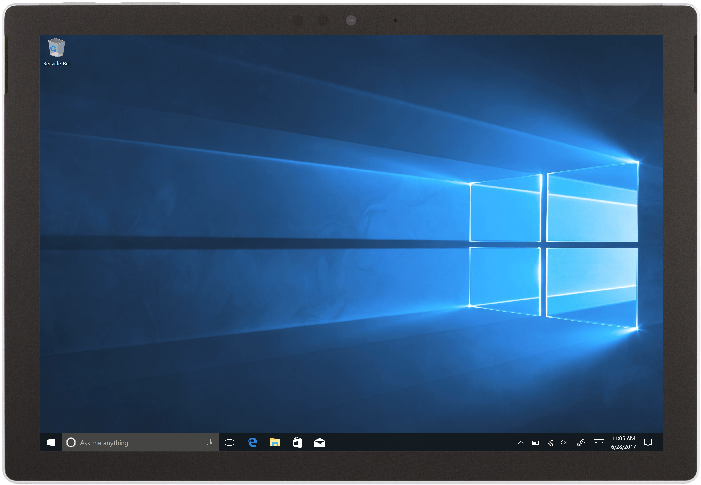Open the Mail app from the taskbar
The height and width of the screenshot is (485, 701).
click(319, 443)
